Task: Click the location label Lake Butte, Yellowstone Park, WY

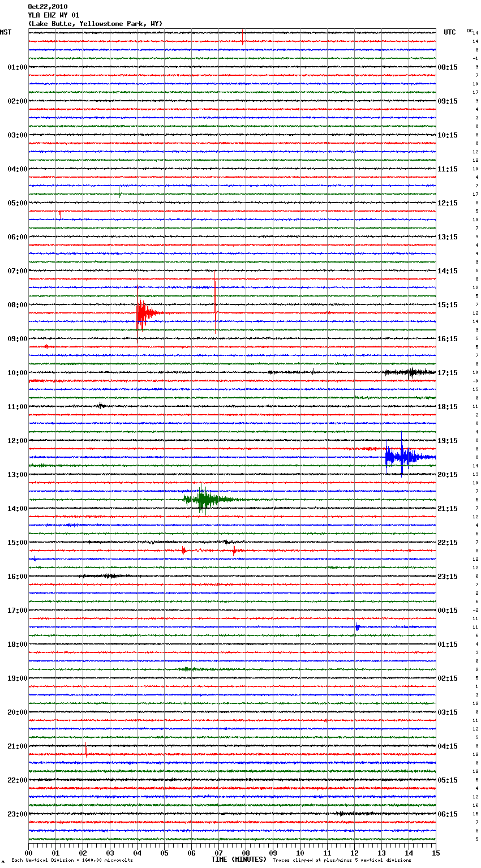Action: pyautogui.click(x=95, y=24)
